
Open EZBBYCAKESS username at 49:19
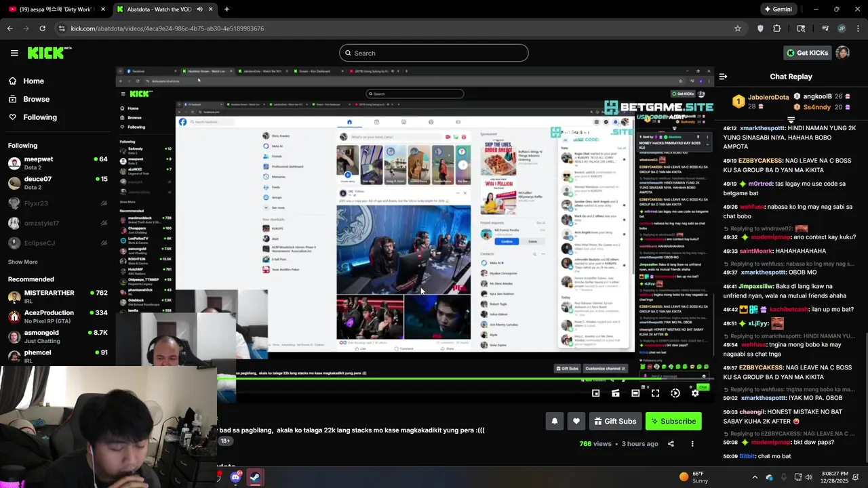coord(760,161)
